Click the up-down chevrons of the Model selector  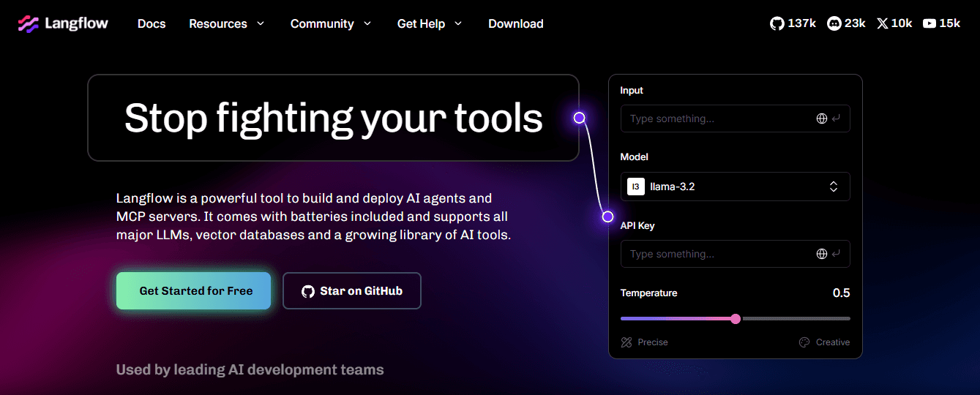tap(834, 187)
